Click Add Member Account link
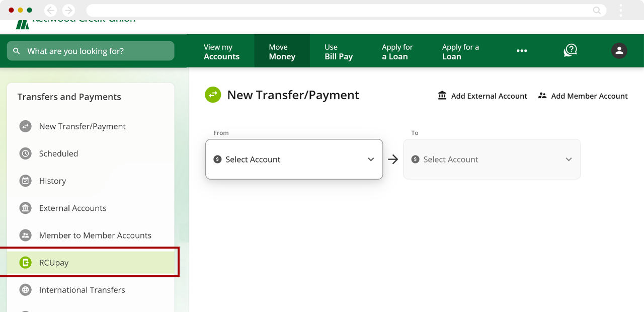644x312 pixels. click(x=583, y=96)
